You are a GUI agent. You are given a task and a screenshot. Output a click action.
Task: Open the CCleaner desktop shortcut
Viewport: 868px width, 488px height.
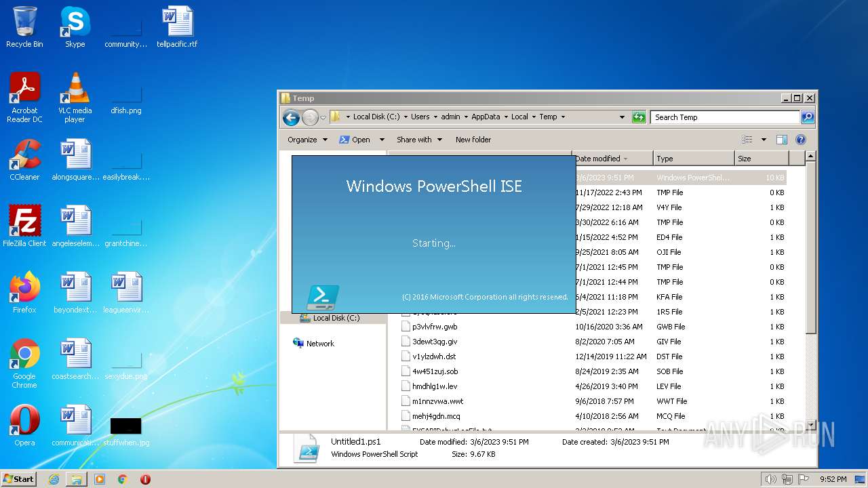24,160
